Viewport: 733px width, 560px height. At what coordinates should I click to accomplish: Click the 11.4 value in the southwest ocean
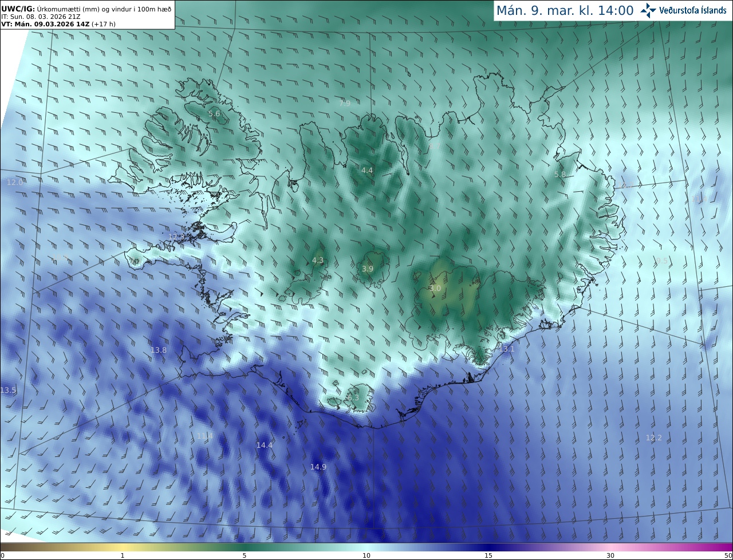(205, 436)
